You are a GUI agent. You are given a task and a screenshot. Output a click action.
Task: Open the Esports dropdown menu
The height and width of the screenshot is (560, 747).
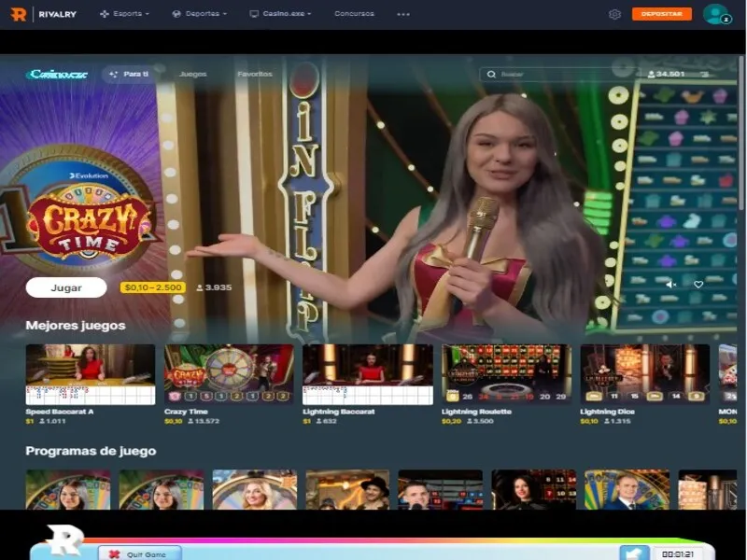[x=124, y=14]
